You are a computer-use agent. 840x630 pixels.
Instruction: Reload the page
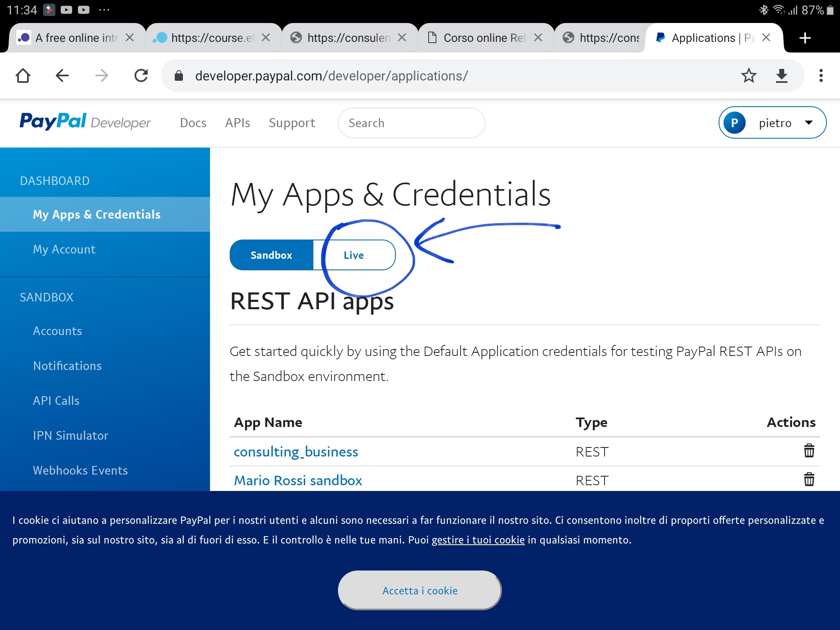[x=141, y=75]
